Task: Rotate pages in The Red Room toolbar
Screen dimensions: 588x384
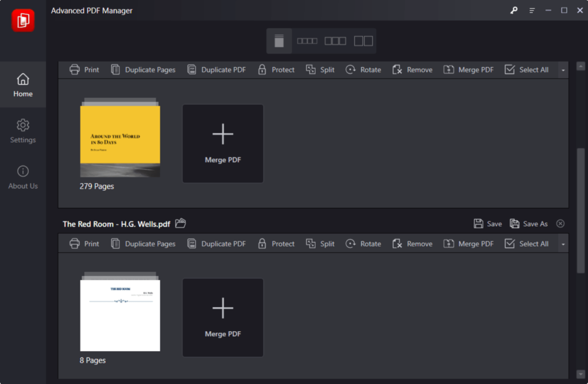Action: click(363, 244)
